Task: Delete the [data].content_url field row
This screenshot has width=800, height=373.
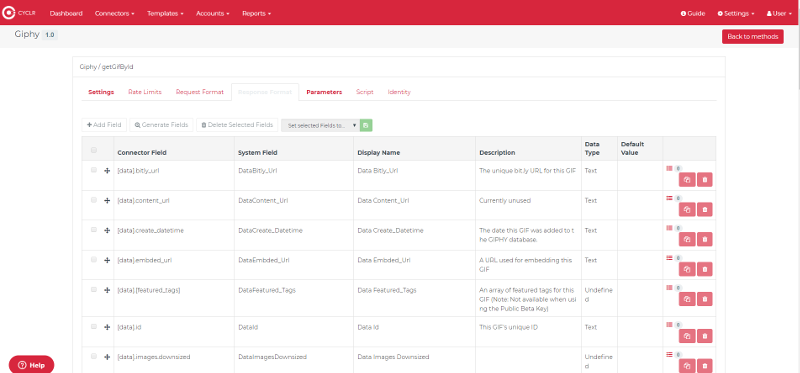Action: point(705,209)
